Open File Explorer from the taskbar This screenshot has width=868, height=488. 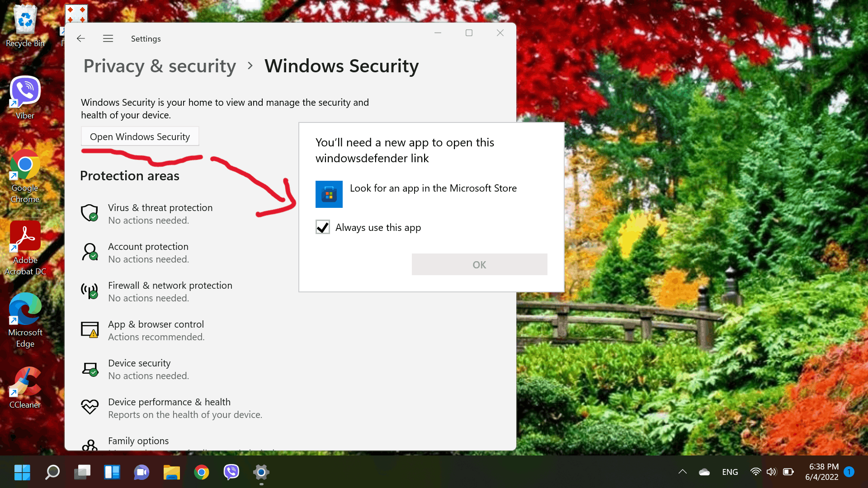click(x=172, y=472)
